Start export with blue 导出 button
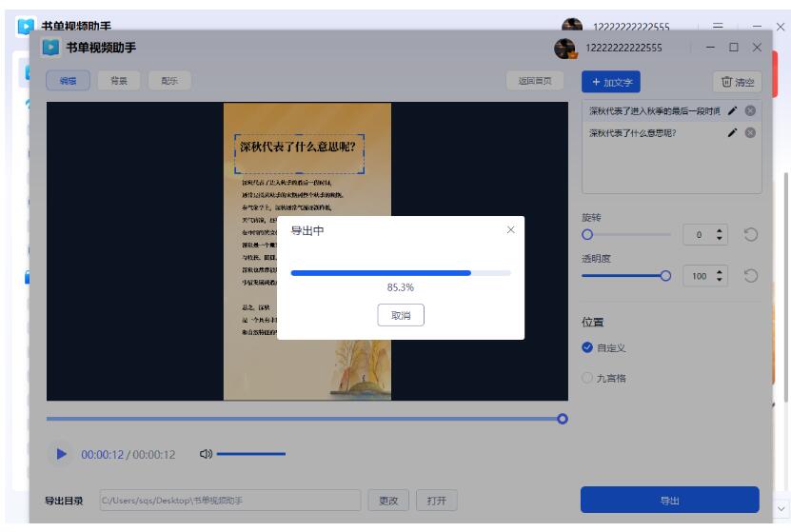791x532 pixels. tap(669, 500)
